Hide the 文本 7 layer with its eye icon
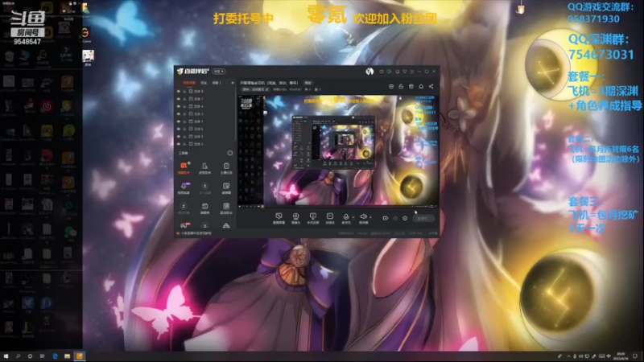The width and height of the screenshot is (644, 362). [x=178, y=99]
